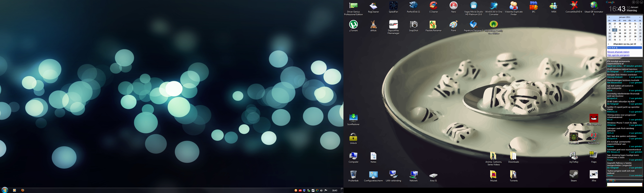Add gadget with sidebar plus button
Screen dimensions: 644x193
(633, 2)
